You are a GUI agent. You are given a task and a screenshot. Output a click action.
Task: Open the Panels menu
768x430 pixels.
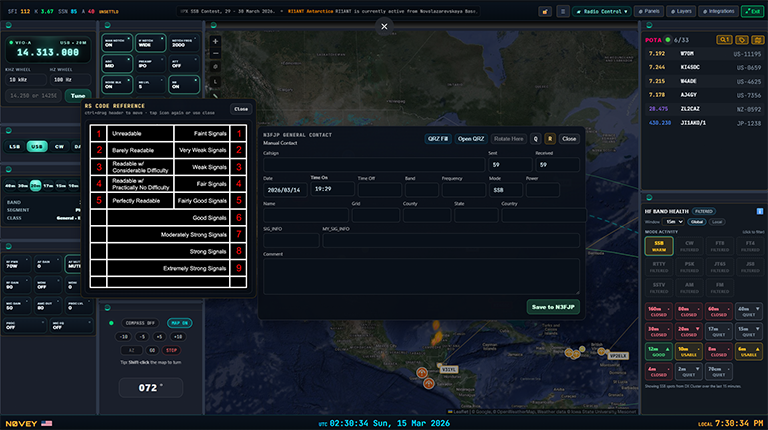649,11
